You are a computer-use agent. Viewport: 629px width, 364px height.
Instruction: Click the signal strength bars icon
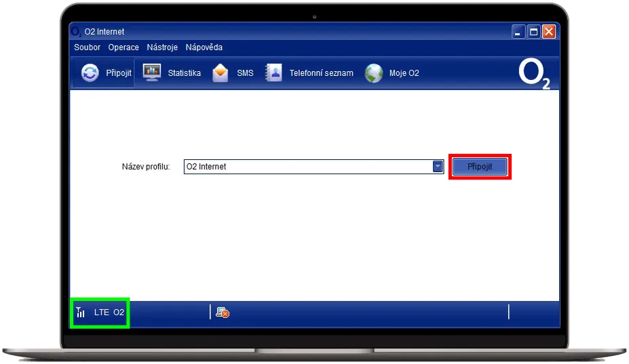(x=81, y=312)
